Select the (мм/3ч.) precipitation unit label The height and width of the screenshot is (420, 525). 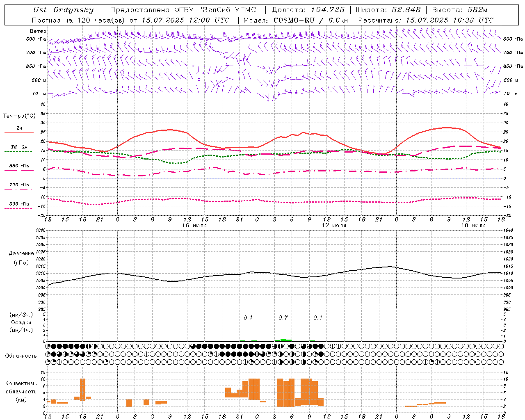click(21, 315)
